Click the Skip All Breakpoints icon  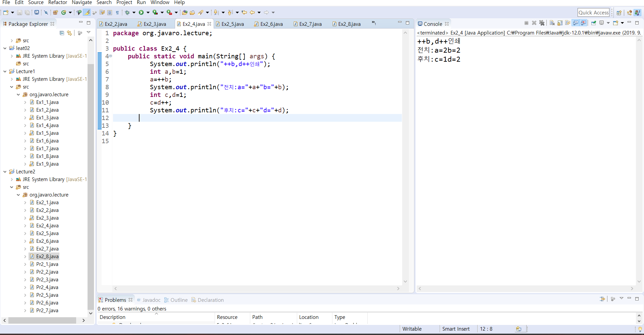point(46,12)
